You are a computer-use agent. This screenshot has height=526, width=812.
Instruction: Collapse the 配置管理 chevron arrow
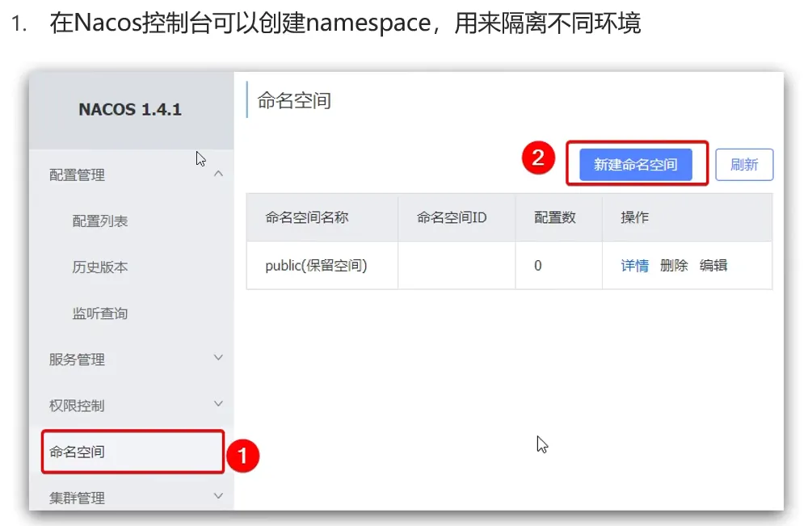[x=217, y=174]
